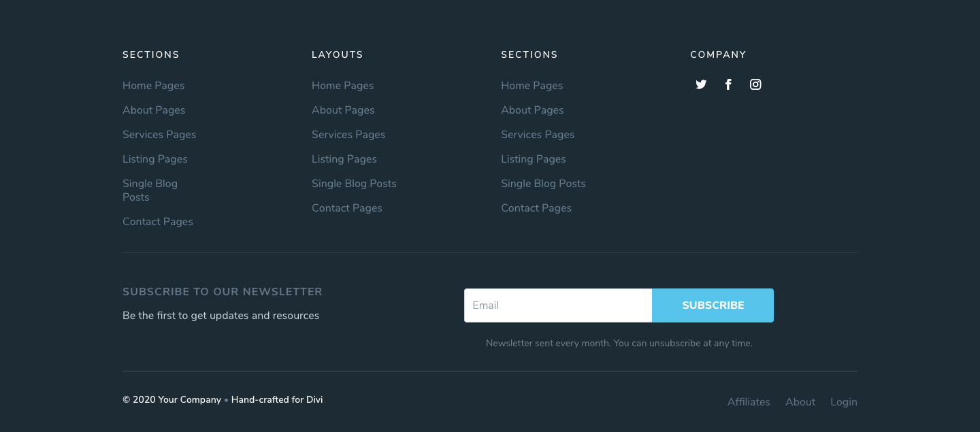980x432 pixels.
Task: Open About Pages in the third column
Action: [x=532, y=110]
